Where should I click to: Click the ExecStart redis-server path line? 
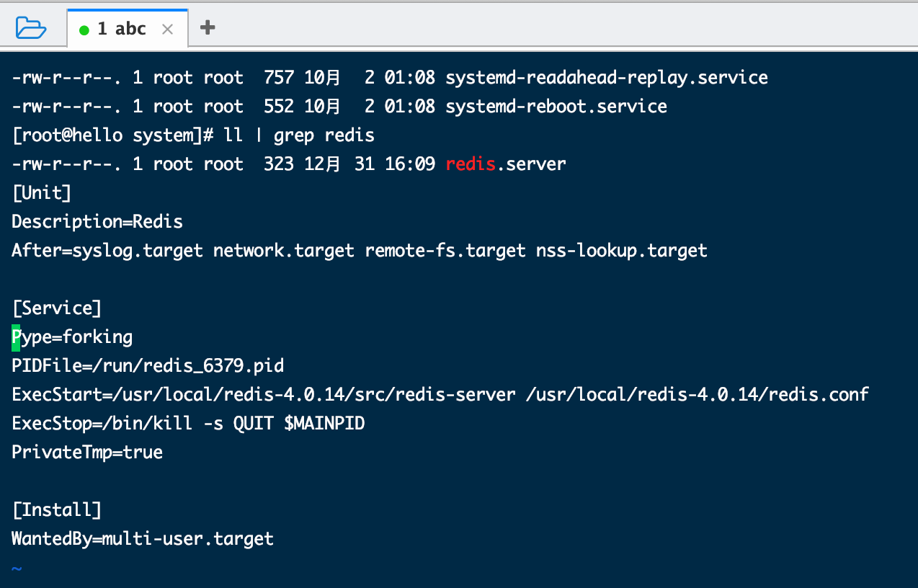pos(440,395)
